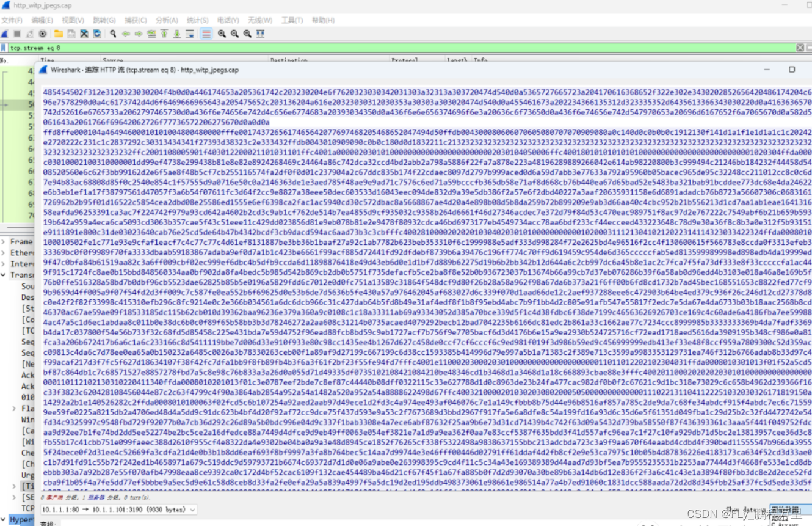Open a capture file via folder icon
The width and height of the screenshot is (812, 526).
(59, 34)
